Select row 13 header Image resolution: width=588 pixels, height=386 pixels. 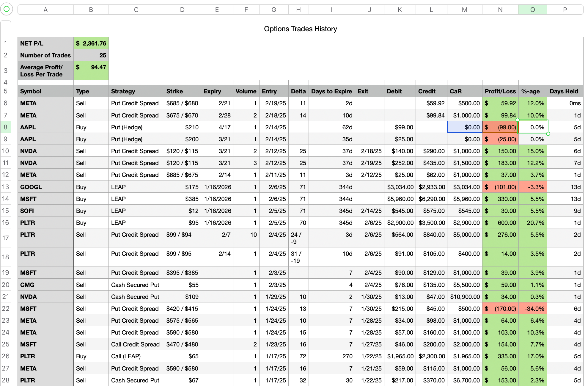pyautogui.click(x=6, y=187)
